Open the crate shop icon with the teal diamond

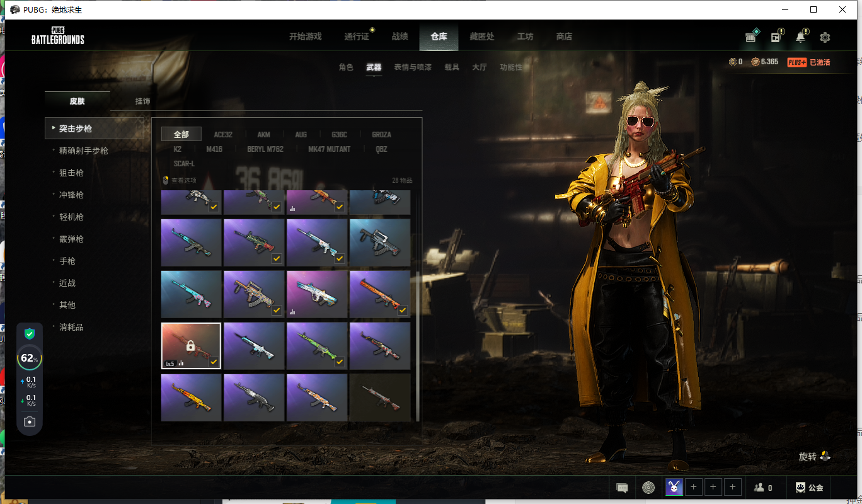751,37
